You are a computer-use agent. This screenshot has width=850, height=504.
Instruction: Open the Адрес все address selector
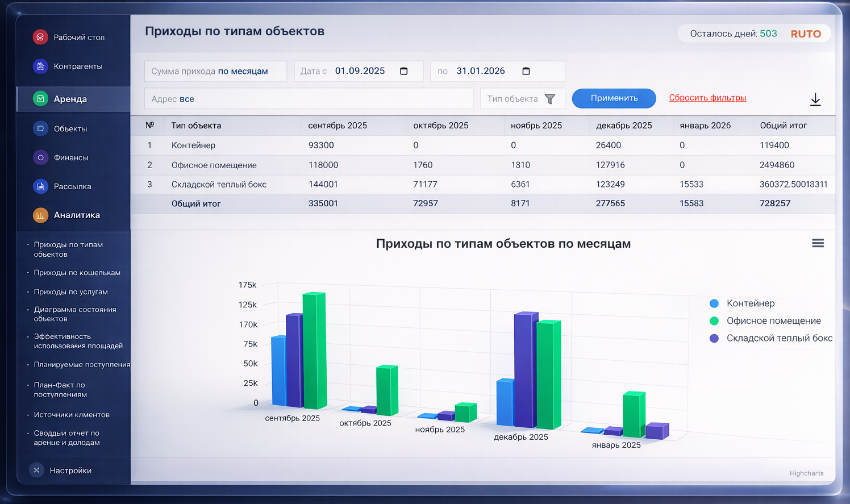(309, 99)
